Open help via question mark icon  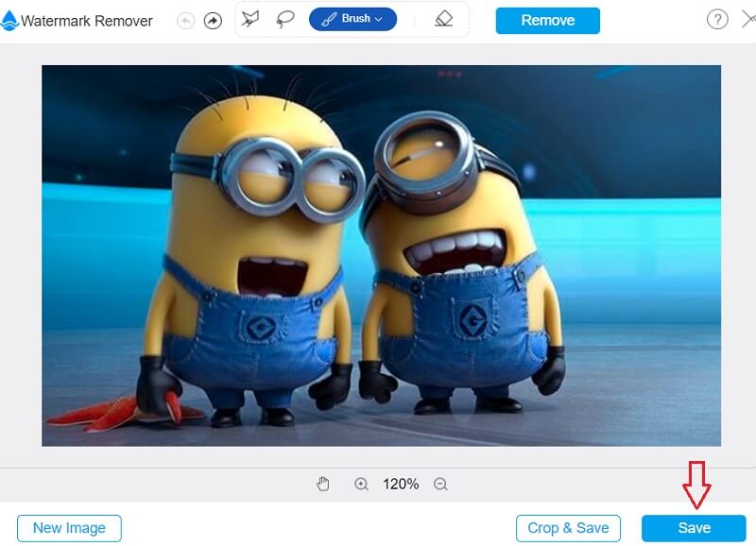click(x=716, y=19)
